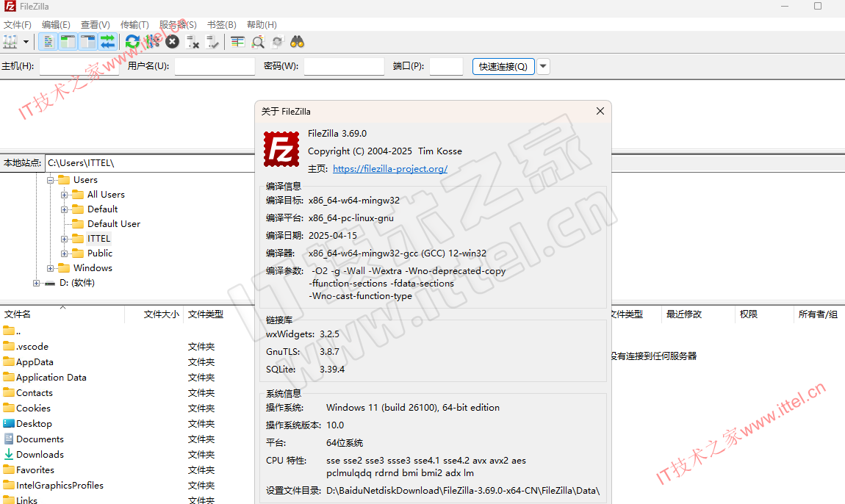
Task: Select the Default User tree folder
Action: point(114,223)
